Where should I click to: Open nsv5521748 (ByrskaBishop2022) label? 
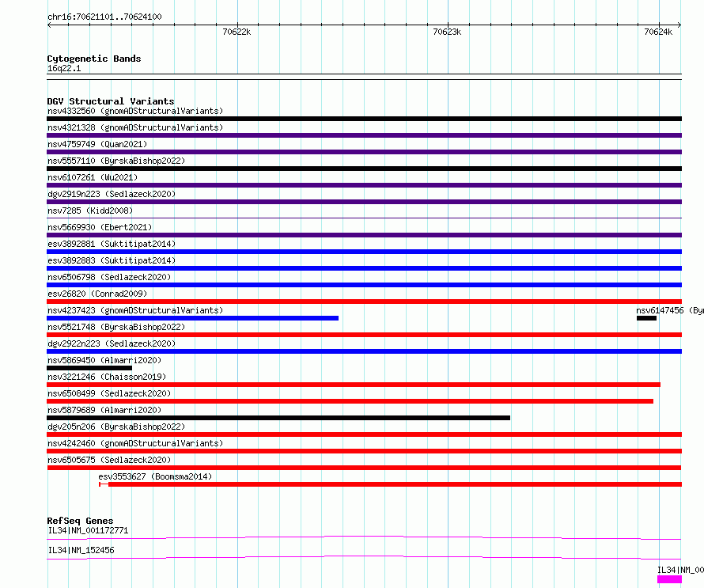pyautogui.click(x=116, y=327)
